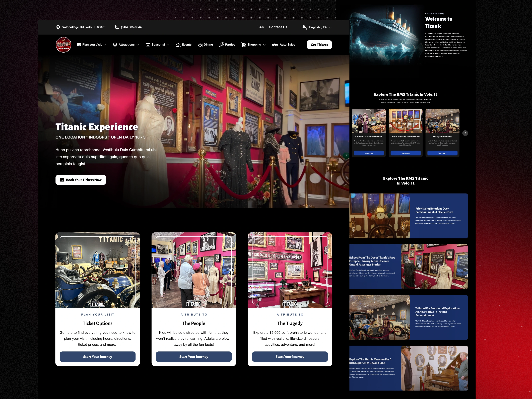Open The Tragedy card photo
This screenshot has height=399, width=532.
click(x=290, y=270)
